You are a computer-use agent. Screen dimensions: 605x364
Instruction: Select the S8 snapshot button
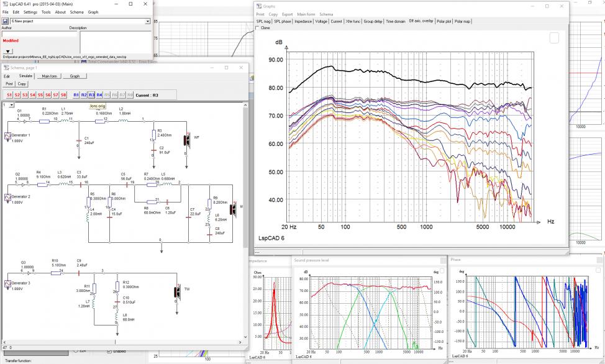pyautogui.click(x=63, y=95)
